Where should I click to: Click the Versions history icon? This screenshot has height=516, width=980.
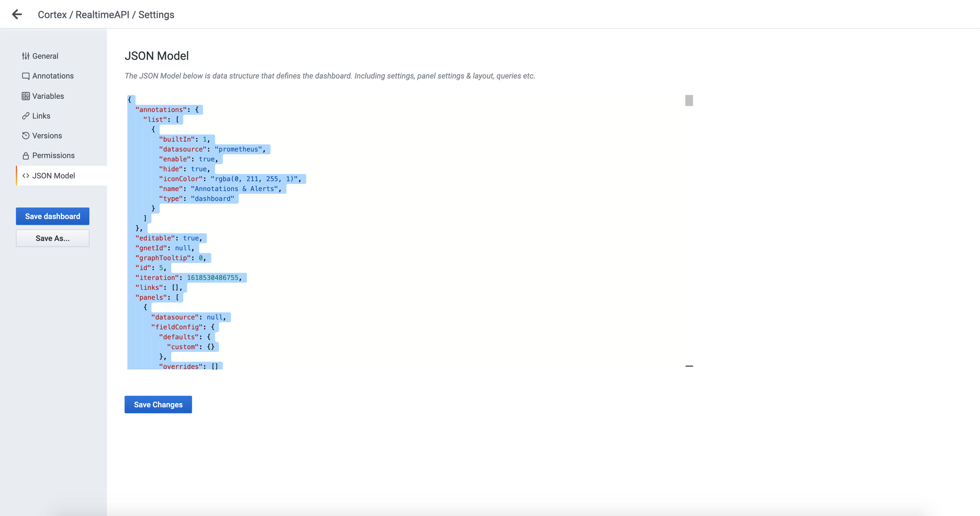tap(26, 136)
